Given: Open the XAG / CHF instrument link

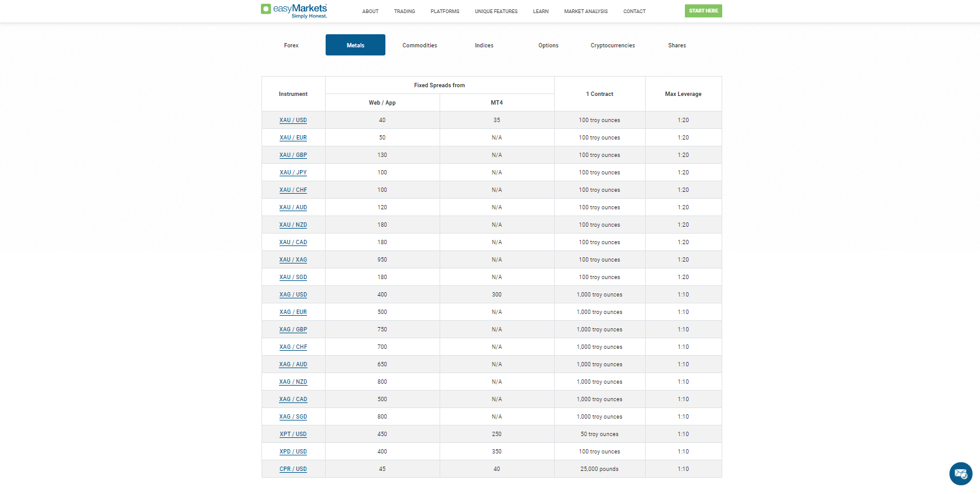Looking at the screenshot, I should tap(293, 347).
